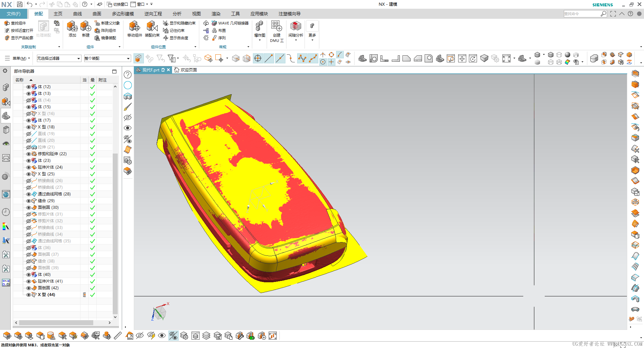Toggle visibility of 体 (12) feature
The height and width of the screenshot is (348, 644).
click(29, 87)
